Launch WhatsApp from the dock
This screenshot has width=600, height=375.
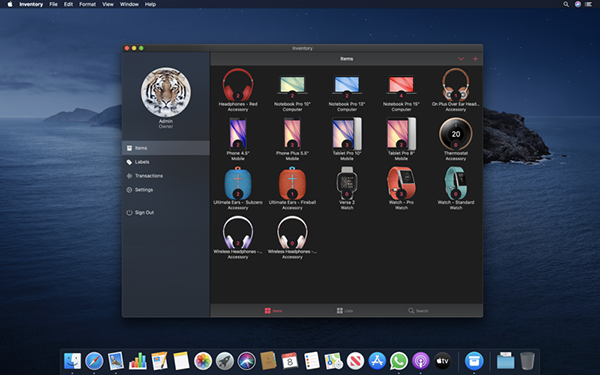click(399, 361)
